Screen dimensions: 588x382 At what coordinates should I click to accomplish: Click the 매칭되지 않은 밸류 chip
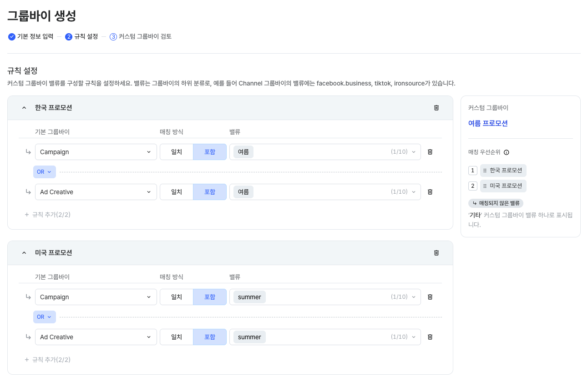496,203
